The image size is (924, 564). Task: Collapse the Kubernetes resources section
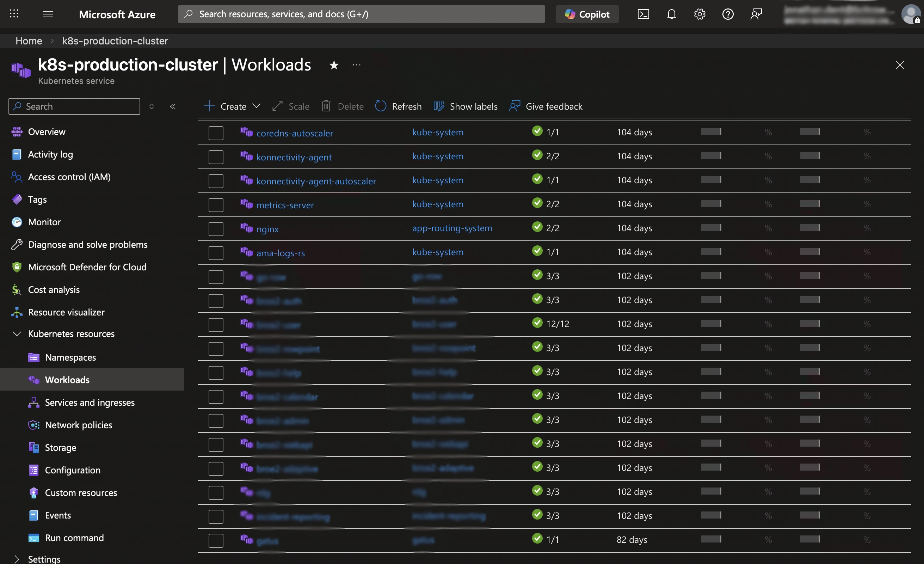coord(17,333)
